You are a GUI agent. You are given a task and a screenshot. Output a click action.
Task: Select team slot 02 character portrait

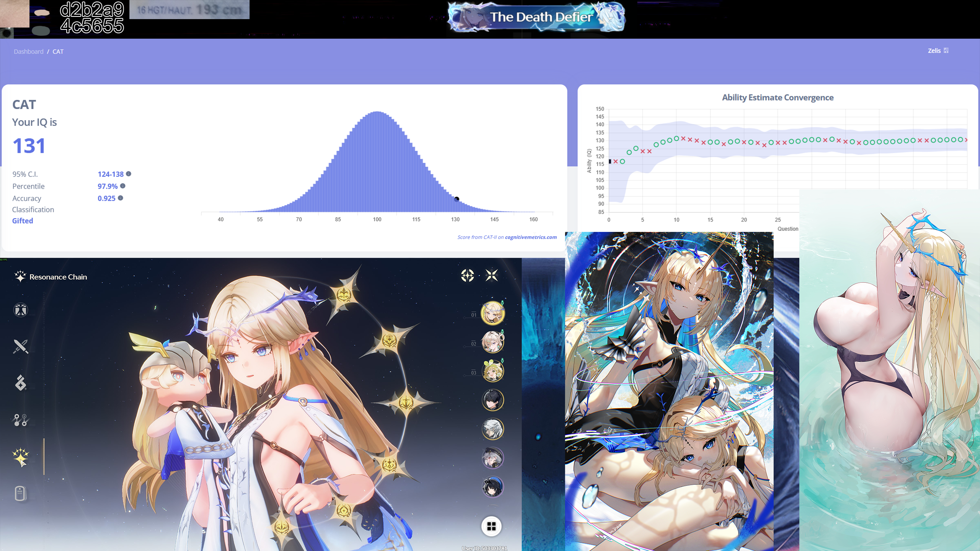pos(493,342)
